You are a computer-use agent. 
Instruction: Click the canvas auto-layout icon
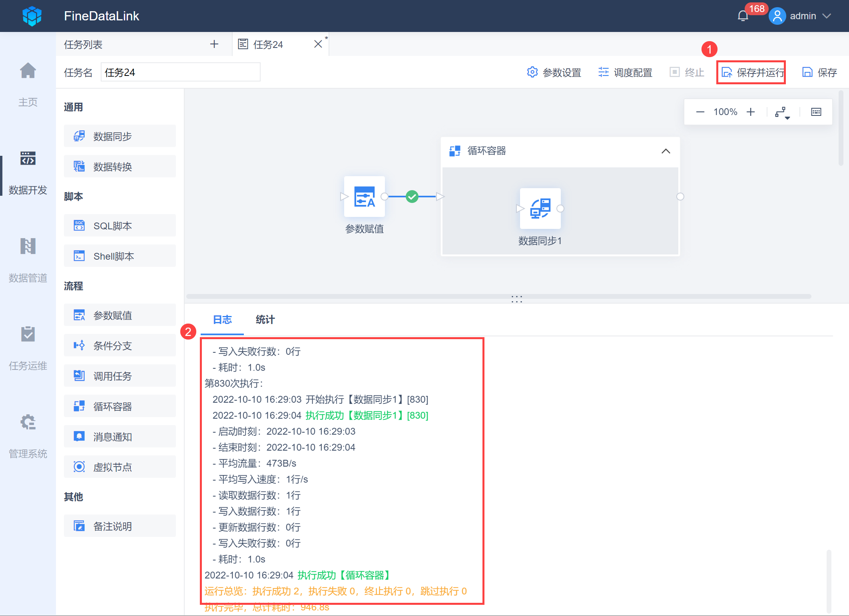pos(780,112)
